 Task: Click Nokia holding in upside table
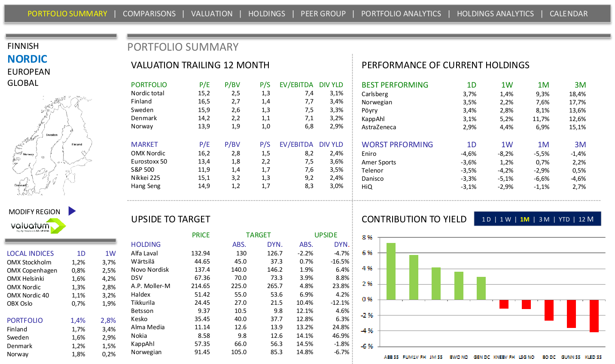pos(139,336)
